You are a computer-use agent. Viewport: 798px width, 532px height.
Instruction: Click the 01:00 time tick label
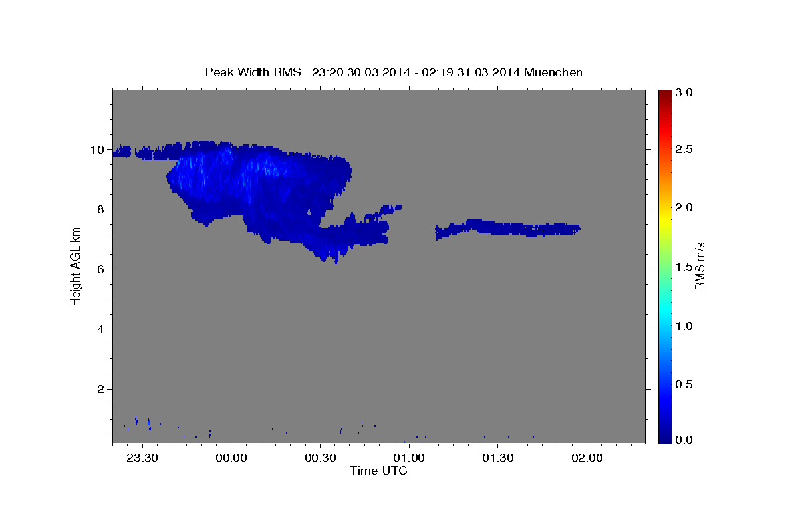click(409, 458)
